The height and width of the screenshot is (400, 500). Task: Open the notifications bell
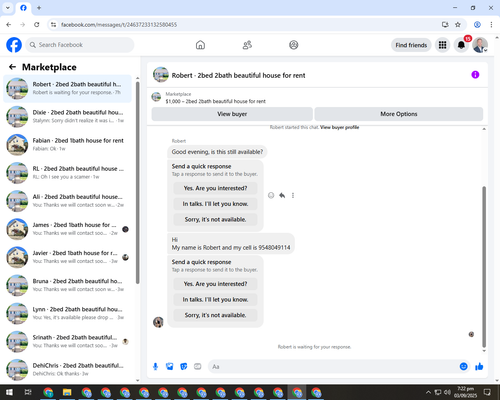point(461,45)
